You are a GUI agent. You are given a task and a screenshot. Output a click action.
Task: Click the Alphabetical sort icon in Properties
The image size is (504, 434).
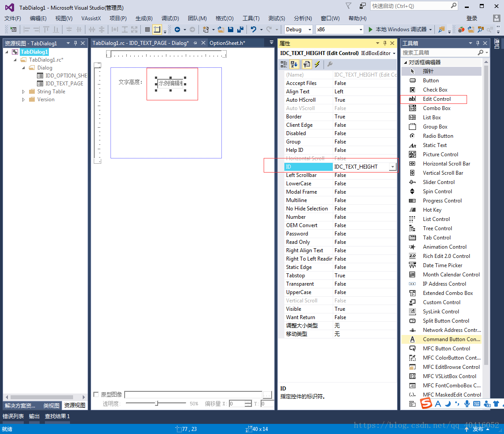click(294, 64)
